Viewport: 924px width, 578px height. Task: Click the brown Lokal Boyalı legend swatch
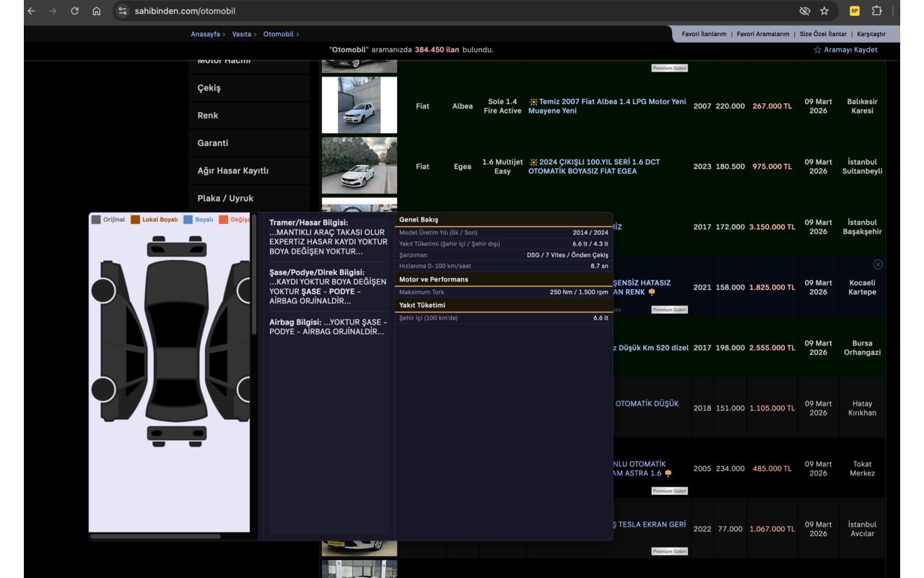135,220
